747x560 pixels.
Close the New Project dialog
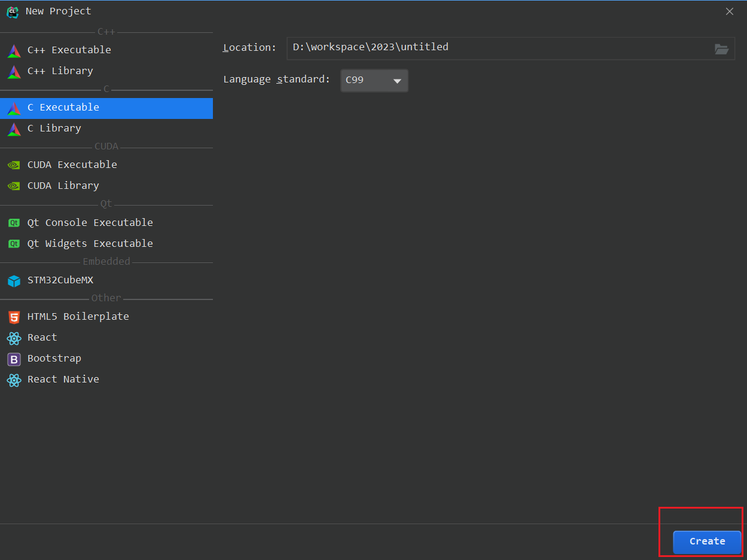[x=730, y=11]
